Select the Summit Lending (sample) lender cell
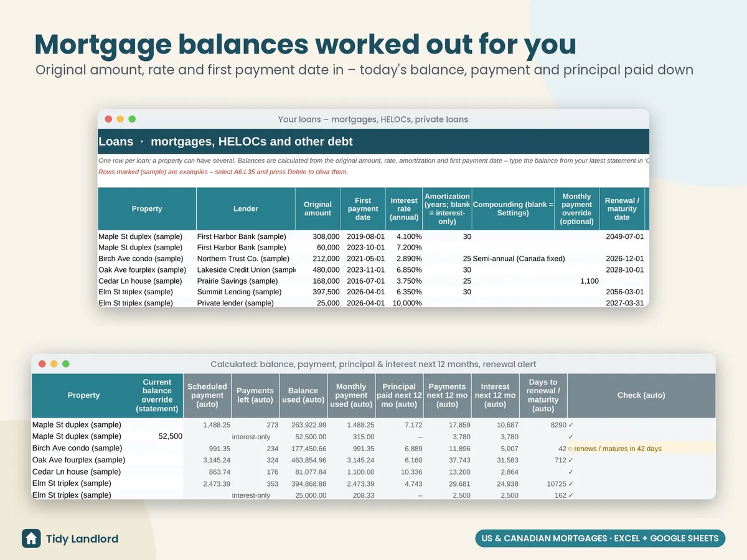This screenshot has height=560, width=747. coord(246,292)
